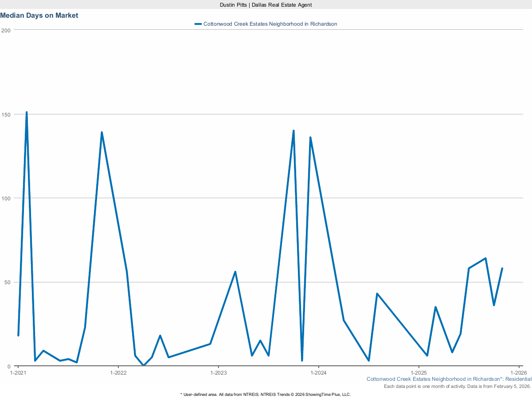532x399 pixels.
Task: Click the 'Each data point' footnote text
Action: [x=457, y=387]
